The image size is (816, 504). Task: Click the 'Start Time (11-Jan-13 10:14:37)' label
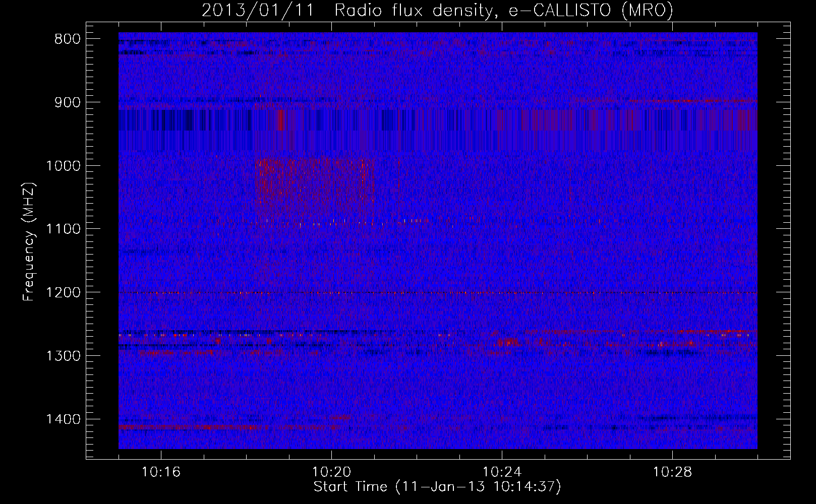[x=437, y=487]
